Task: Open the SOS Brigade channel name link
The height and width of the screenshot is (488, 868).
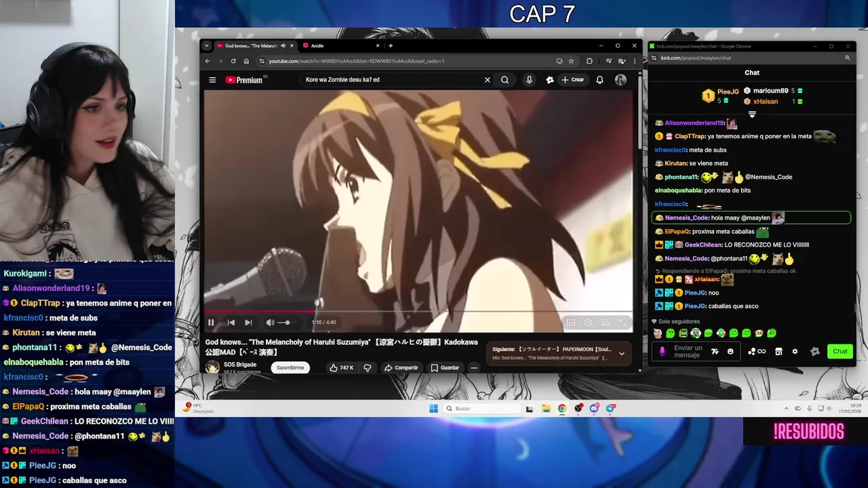Action: click(240, 365)
